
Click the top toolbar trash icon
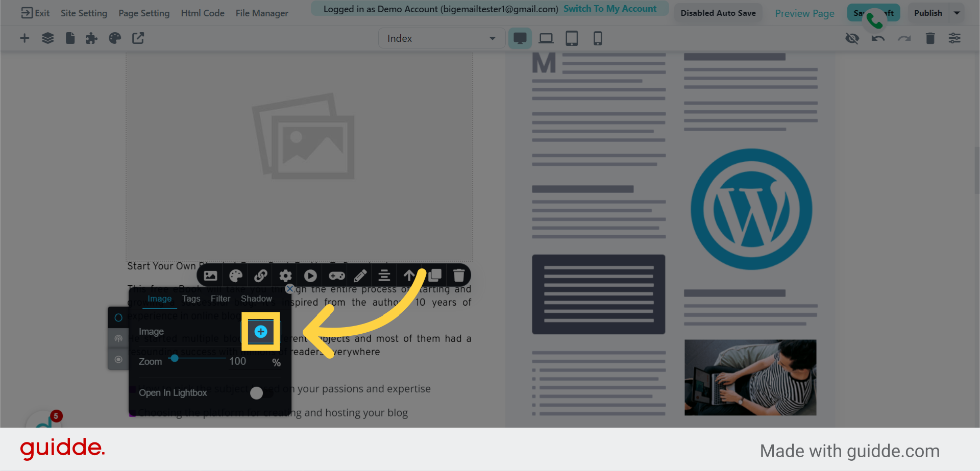[x=930, y=38]
